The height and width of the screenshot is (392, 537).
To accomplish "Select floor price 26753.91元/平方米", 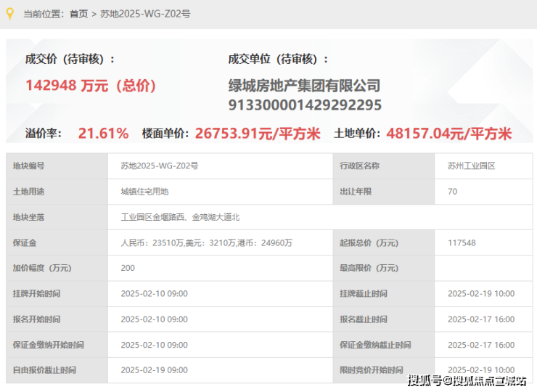I will pos(258,134).
